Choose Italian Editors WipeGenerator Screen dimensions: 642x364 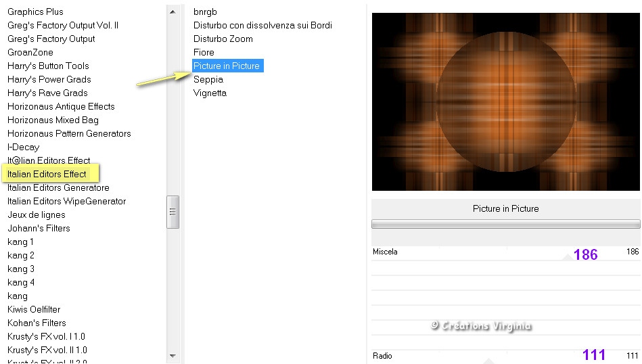pyautogui.click(x=67, y=201)
